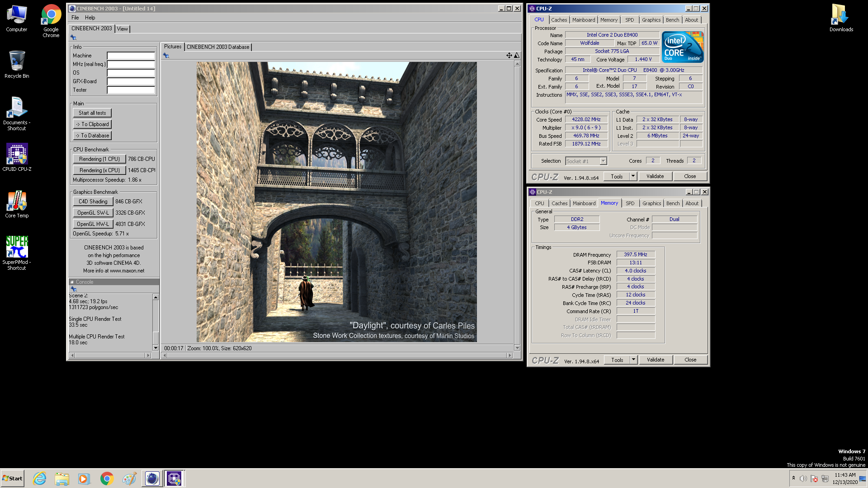Click the network tray icon
Image resolution: width=868 pixels, height=488 pixels.
point(825,479)
